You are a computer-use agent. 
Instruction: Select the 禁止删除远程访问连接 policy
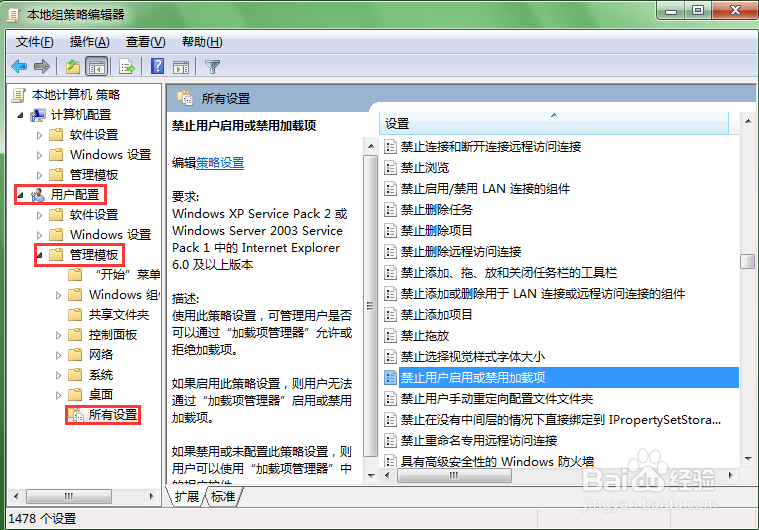[461, 252]
